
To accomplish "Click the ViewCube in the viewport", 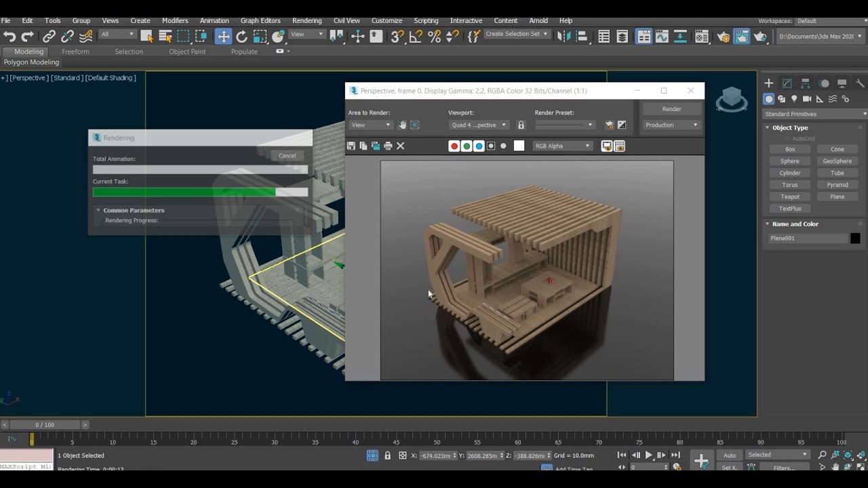I will pos(732,99).
